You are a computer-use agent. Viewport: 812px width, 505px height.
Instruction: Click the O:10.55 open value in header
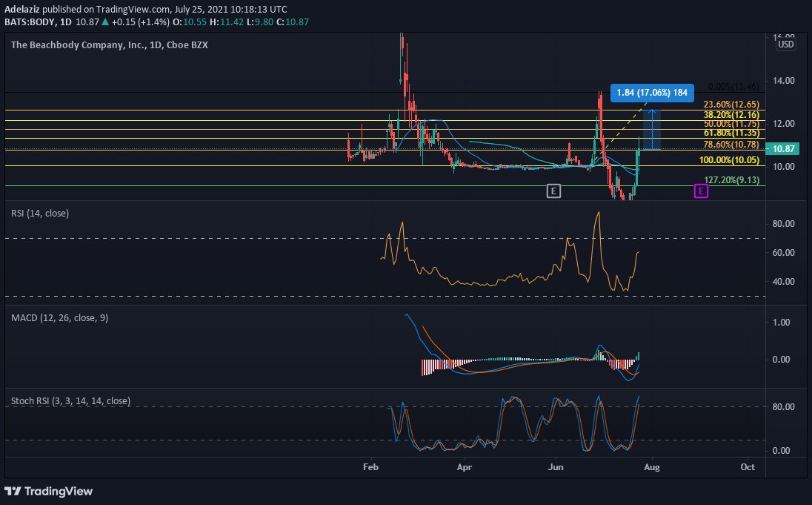[190, 22]
